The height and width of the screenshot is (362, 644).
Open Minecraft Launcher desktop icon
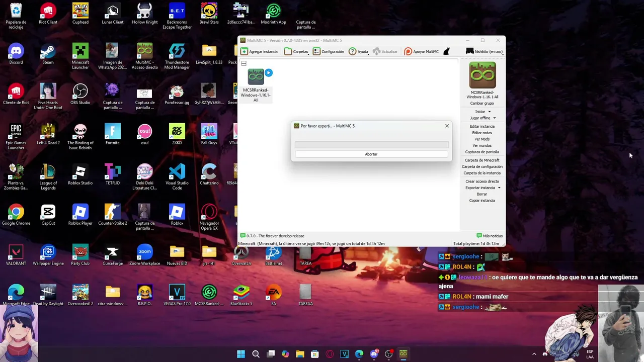[x=80, y=56]
